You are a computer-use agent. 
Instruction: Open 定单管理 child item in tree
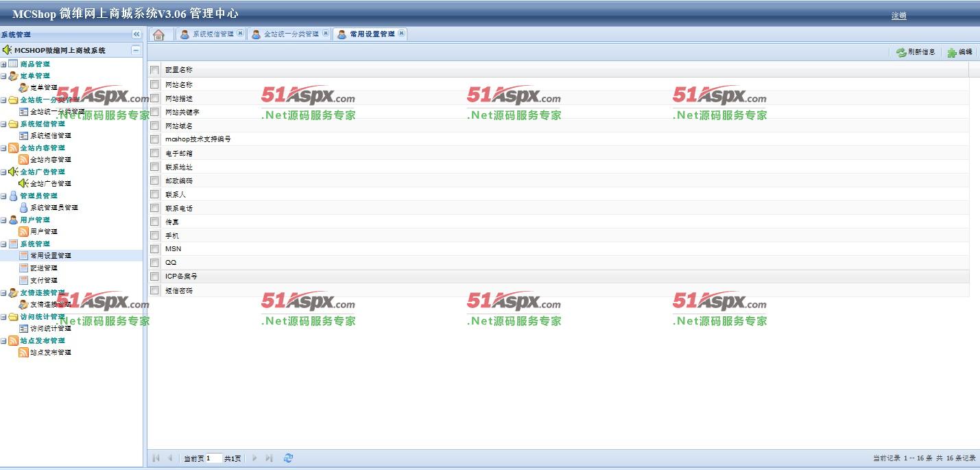point(44,88)
